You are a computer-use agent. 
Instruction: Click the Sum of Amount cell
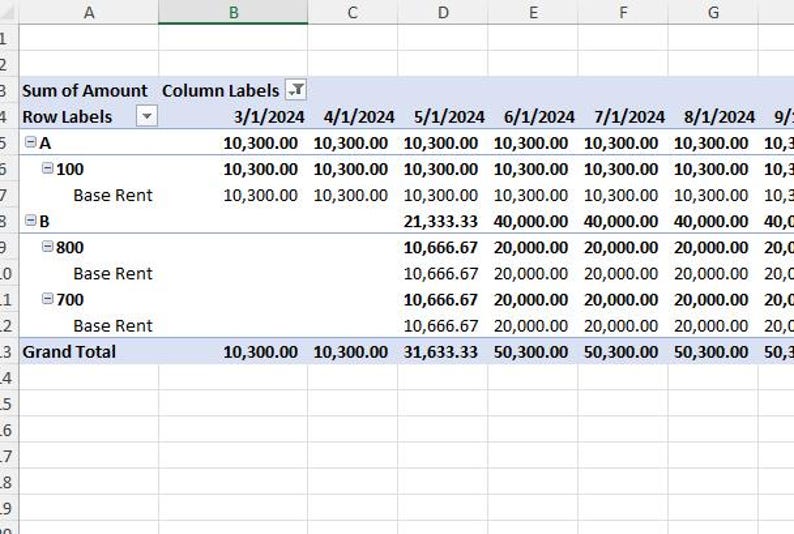tap(89, 91)
